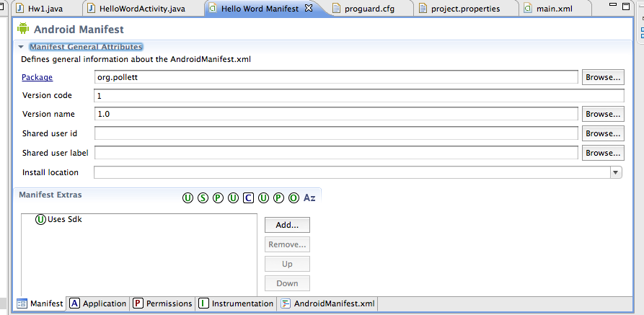Click the proguard.cfg tab's document icon
Screen dimensions: 644x315
[x=336, y=8]
